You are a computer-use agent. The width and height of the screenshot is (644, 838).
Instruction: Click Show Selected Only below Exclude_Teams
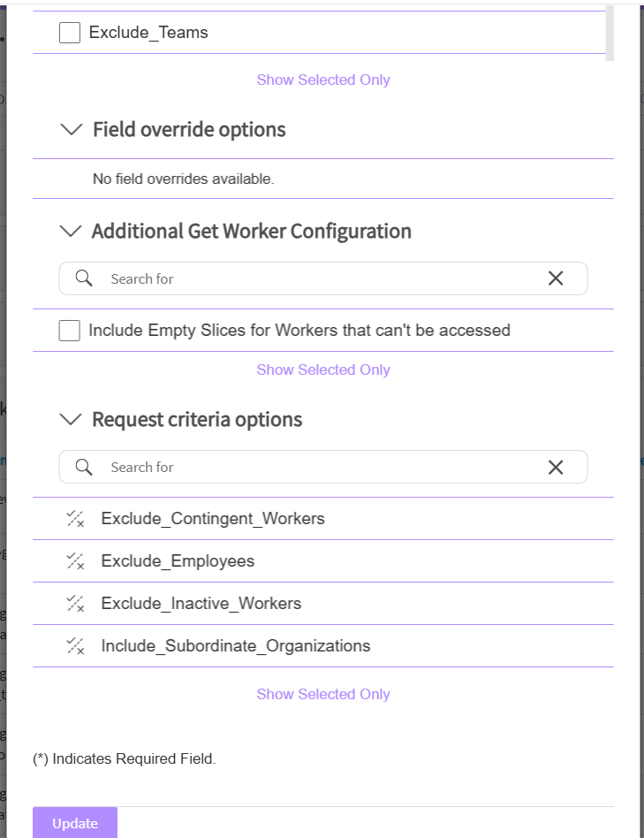pos(323,80)
